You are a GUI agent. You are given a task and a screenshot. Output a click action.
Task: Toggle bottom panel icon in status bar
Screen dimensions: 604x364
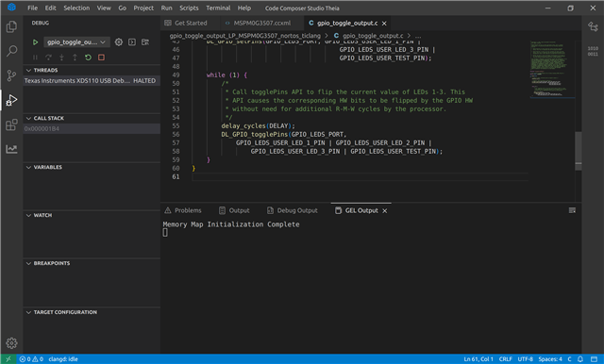(x=594, y=359)
